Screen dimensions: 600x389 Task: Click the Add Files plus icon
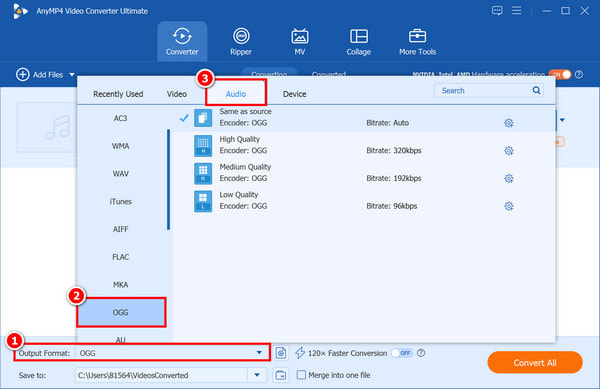click(x=23, y=75)
